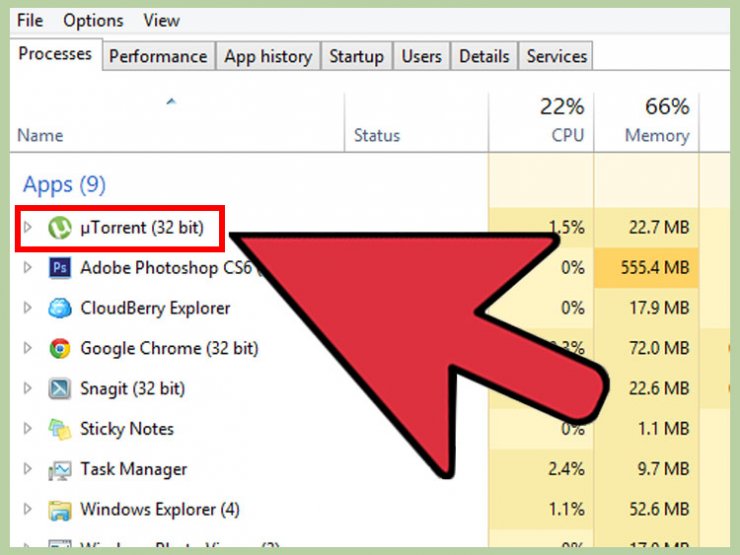Viewport: 740px width, 555px height.
Task: Switch to the Processes tab
Action: (55, 54)
